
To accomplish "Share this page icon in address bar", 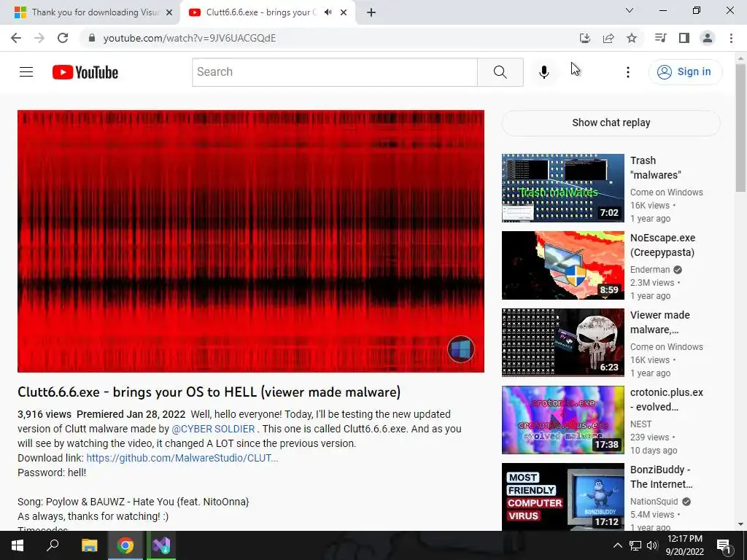I will (608, 38).
